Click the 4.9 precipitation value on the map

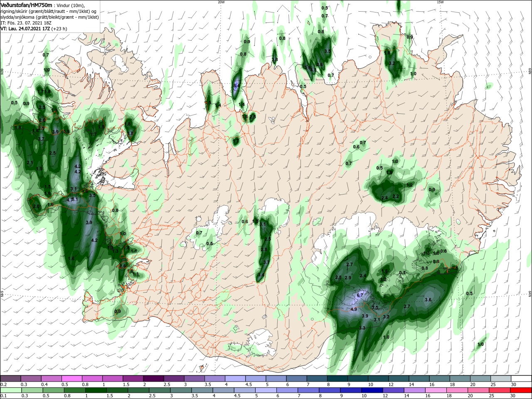pos(354,309)
